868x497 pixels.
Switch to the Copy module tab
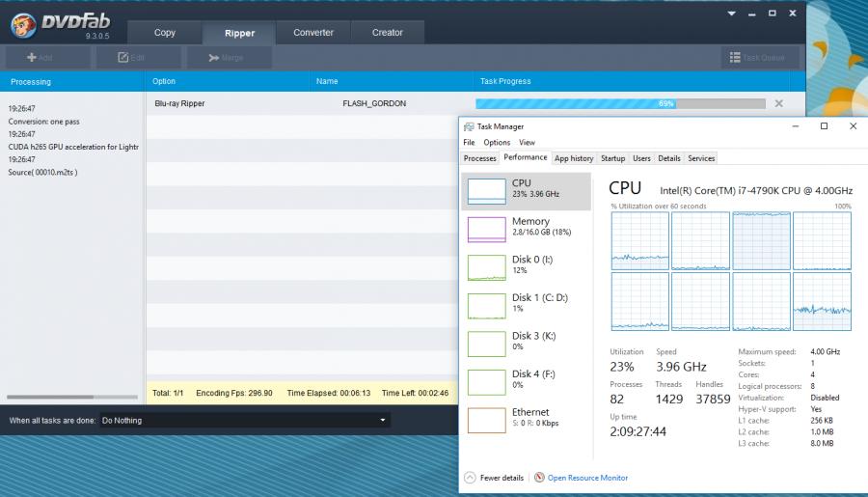(x=165, y=33)
